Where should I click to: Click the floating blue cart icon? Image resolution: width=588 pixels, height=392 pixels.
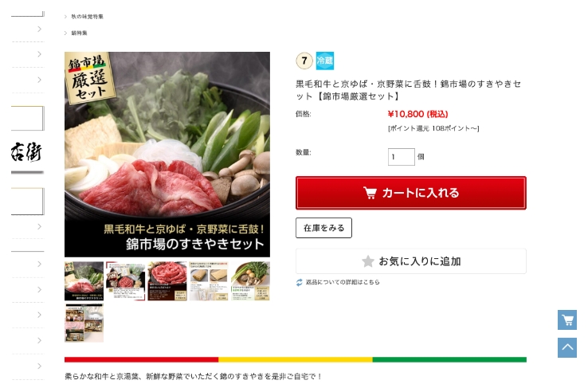567,320
